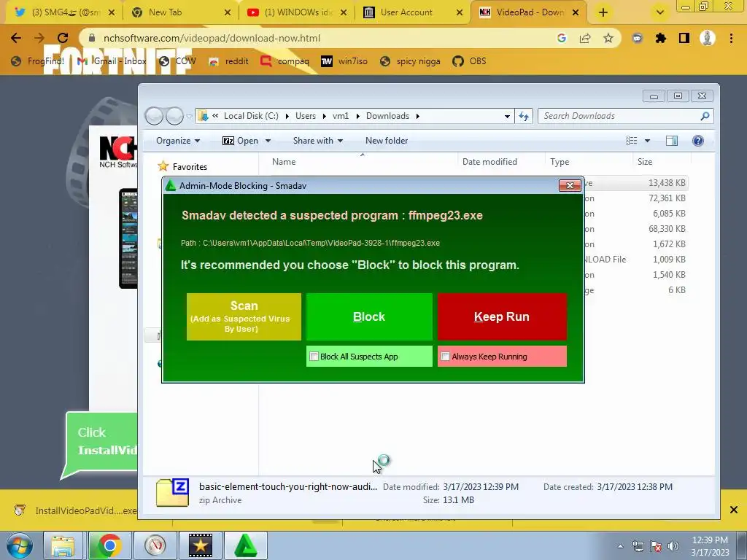Screen dimensions: 747x560
Task: Expand the Open button dropdown arrow
Action: pos(268,141)
